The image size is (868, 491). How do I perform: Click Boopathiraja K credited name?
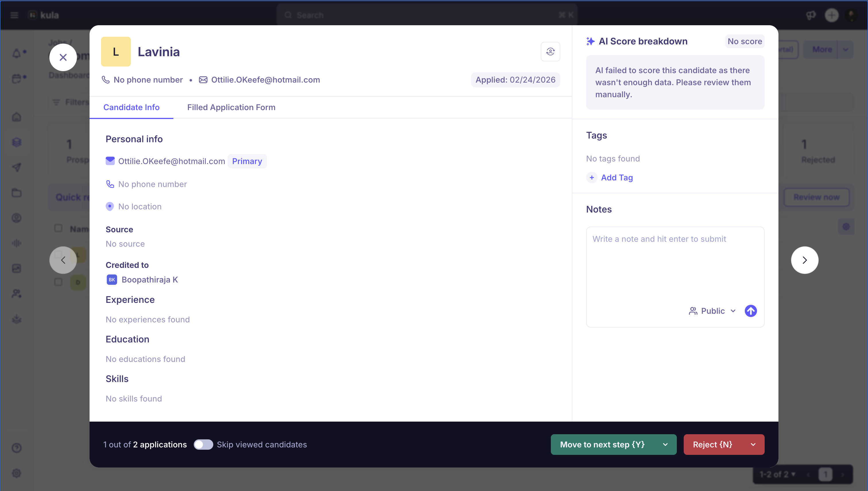(150, 280)
